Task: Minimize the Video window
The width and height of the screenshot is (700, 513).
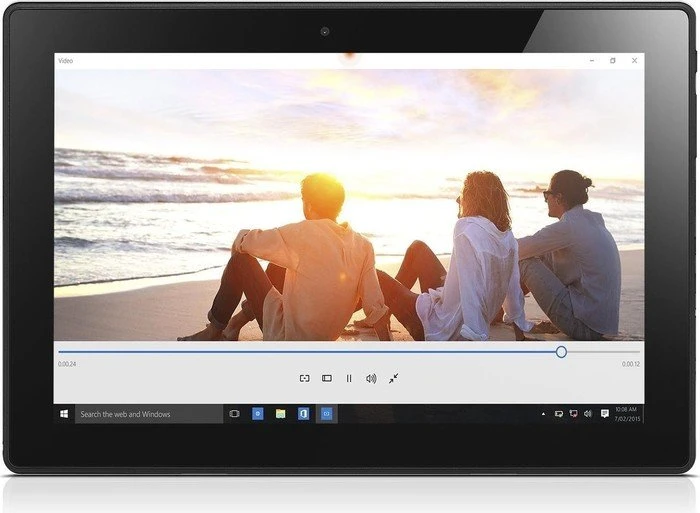Action: (592, 61)
